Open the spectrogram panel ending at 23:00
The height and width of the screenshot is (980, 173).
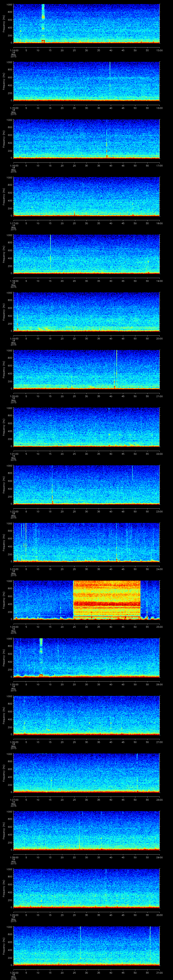[x=87, y=485]
